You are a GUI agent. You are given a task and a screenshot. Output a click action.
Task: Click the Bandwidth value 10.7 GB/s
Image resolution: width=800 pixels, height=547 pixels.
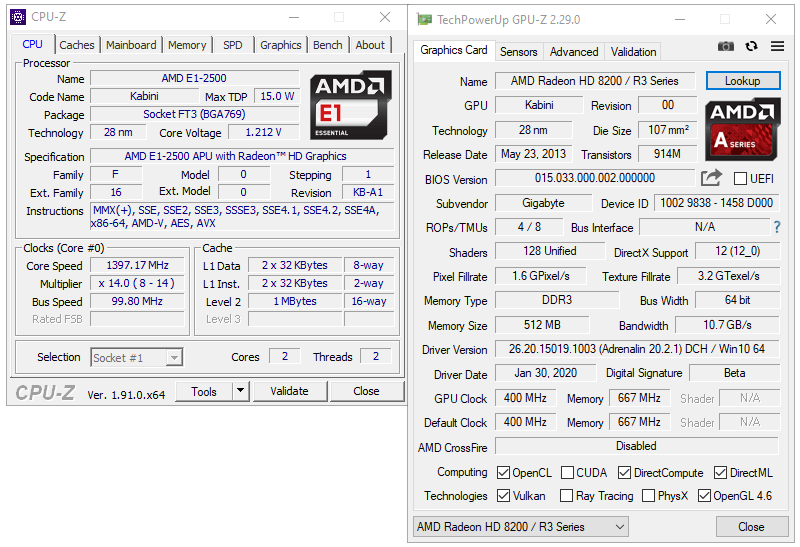pyautogui.click(x=728, y=325)
